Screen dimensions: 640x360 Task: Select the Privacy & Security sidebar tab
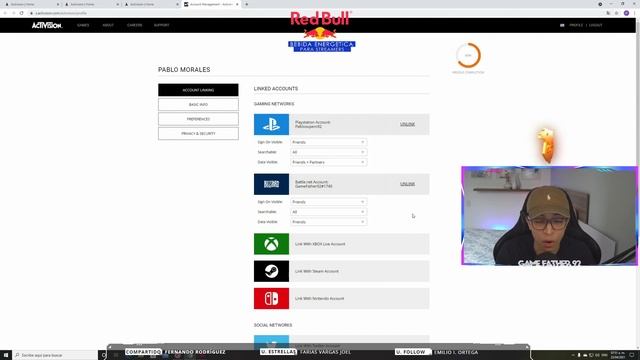tap(198, 133)
